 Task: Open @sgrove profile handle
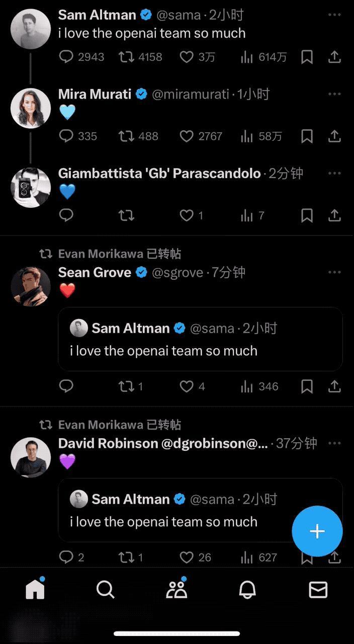point(178,273)
